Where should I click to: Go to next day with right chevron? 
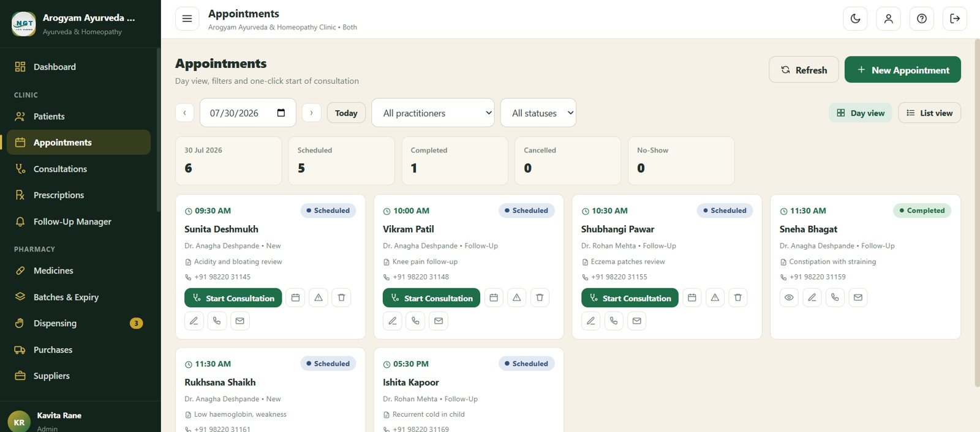tap(311, 113)
